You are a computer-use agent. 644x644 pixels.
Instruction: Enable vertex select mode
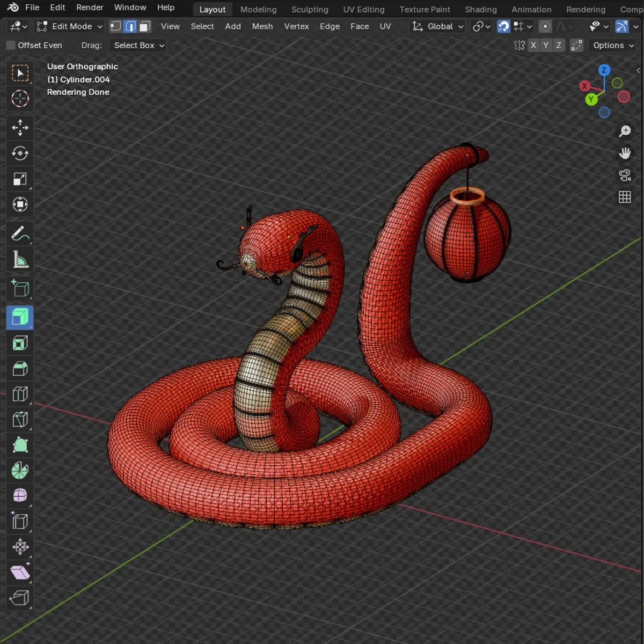tap(116, 26)
